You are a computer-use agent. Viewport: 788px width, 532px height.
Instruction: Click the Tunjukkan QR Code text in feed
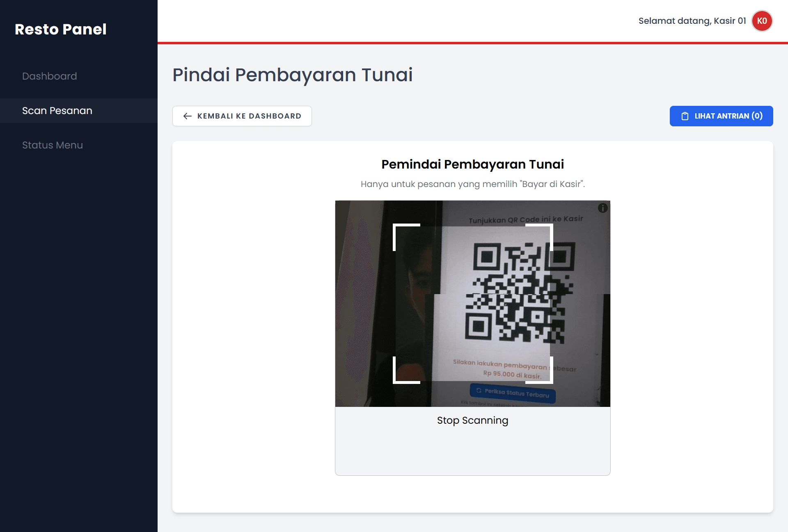tap(525, 219)
